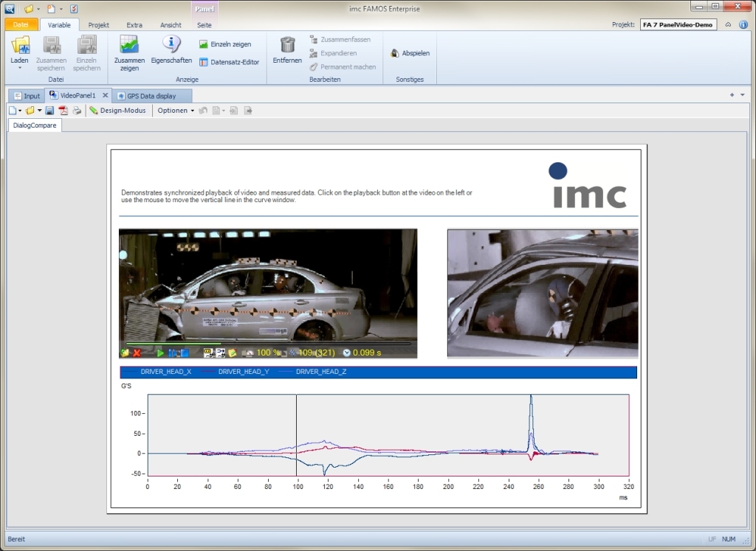Select the Variable ribbon tab
Viewport: 756px width, 551px height.
[x=59, y=24]
